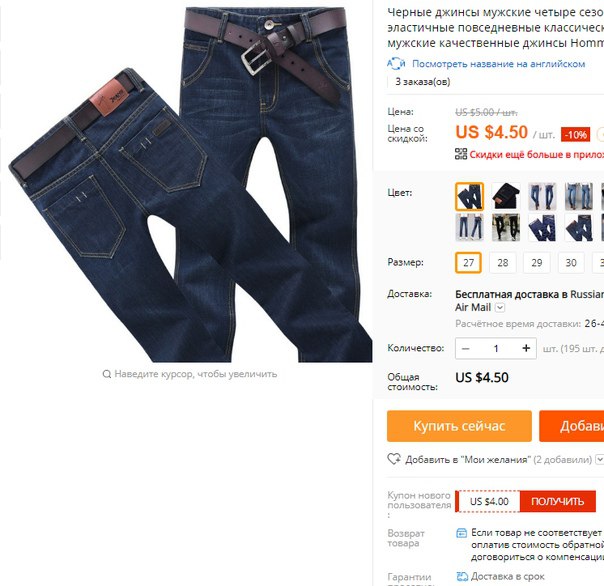Choose size 30
The image size is (604, 586).
[571, 263]
